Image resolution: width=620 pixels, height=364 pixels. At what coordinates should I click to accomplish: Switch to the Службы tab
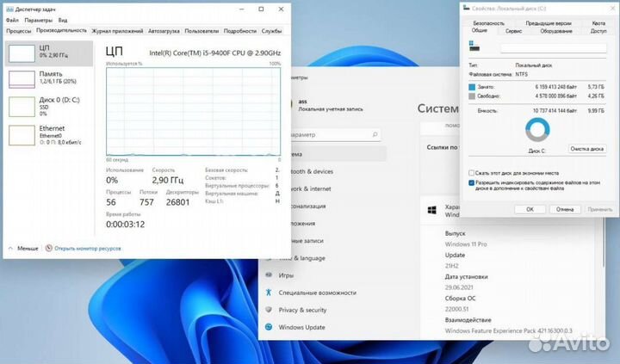[x=271, y=31]
